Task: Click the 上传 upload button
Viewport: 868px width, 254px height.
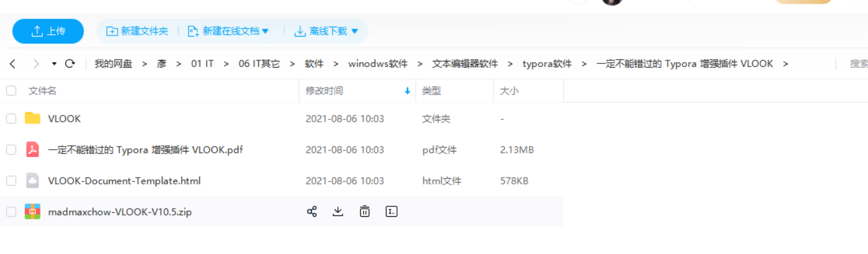Action: click(48, 31)
